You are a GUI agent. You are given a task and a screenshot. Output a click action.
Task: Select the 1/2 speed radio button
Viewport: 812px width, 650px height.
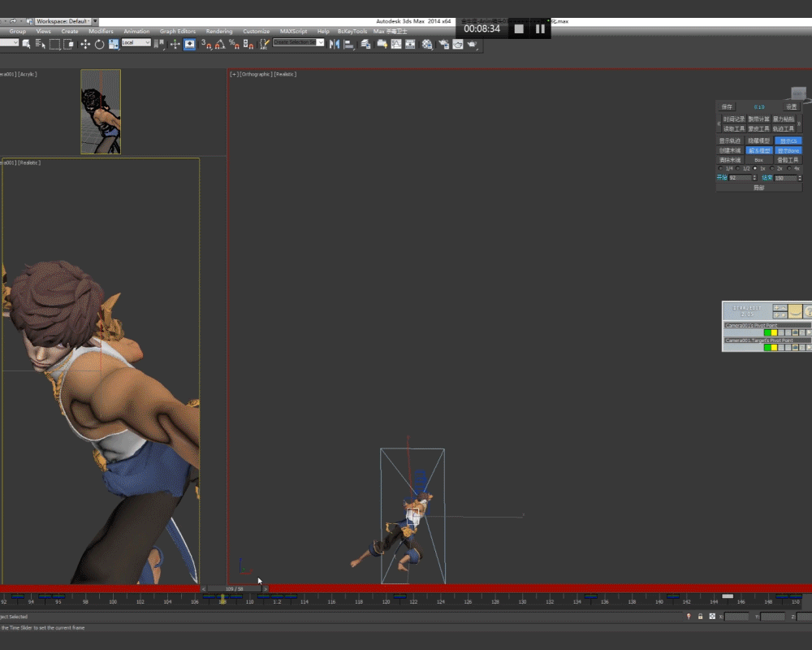click(x=738, y=168)
